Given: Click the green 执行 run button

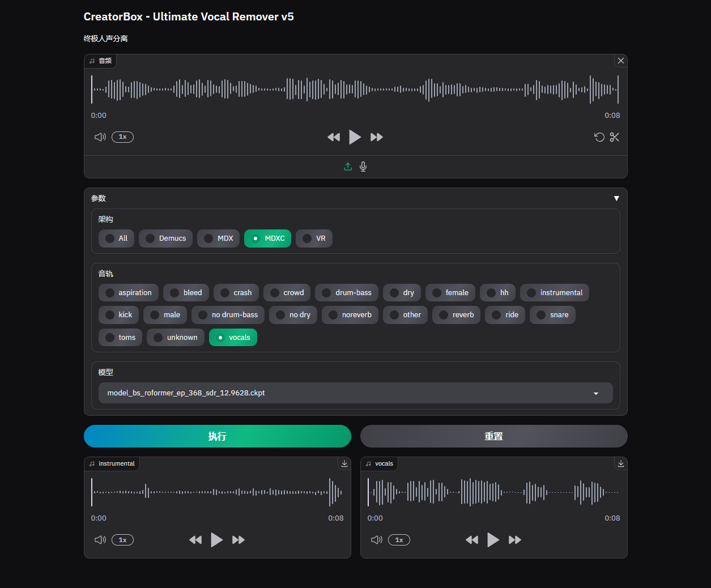Looking at the screenshot, I should [218, 436].
